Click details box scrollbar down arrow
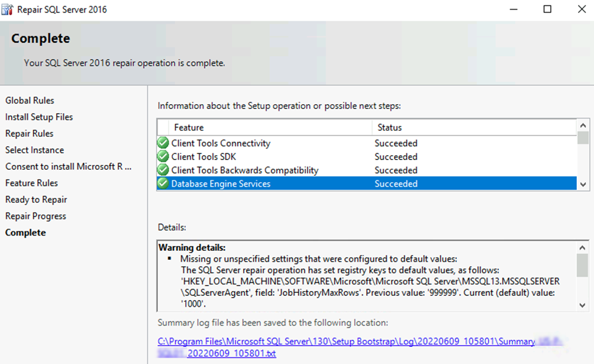 point(582,306)
